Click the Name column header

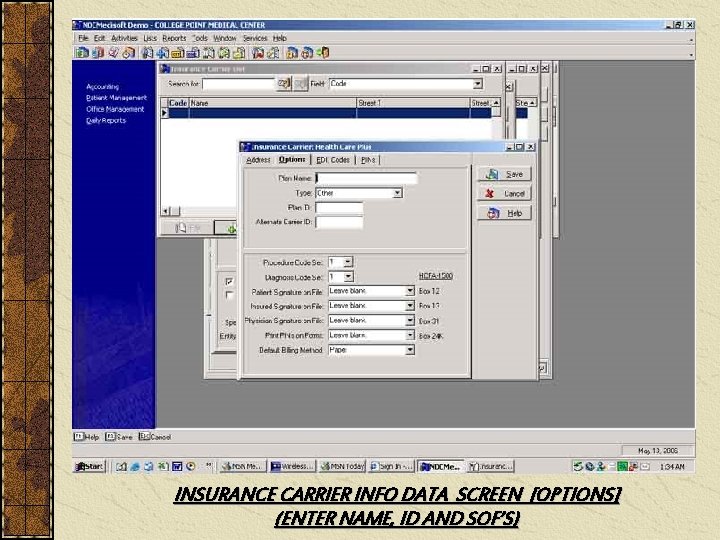[x=273, y=103]
